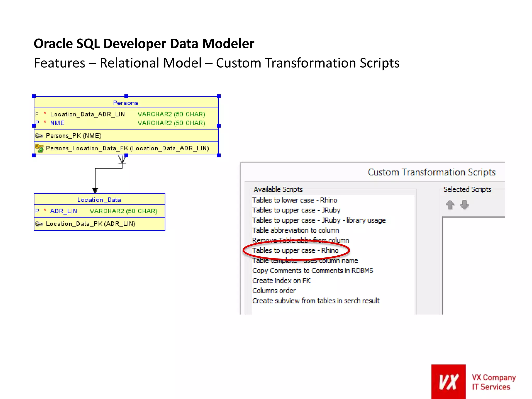Click inside the Selected Scripts list box
Viewport: 532px width, 399px height.
pyautogui.click(x=474, y=265)
